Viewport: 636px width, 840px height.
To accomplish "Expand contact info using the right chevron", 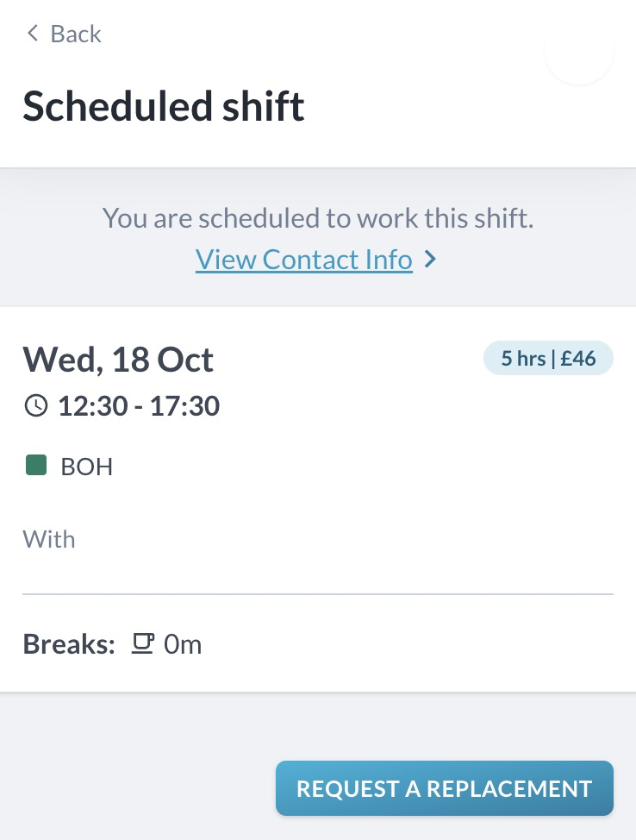I will point(431,260).
